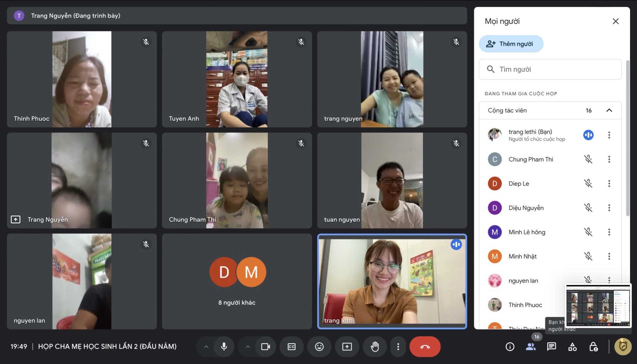Image resolution: width=637 pixels, height=364 pixels.
Task: Open options menu for Diep Le
Action: click(609, 183)
